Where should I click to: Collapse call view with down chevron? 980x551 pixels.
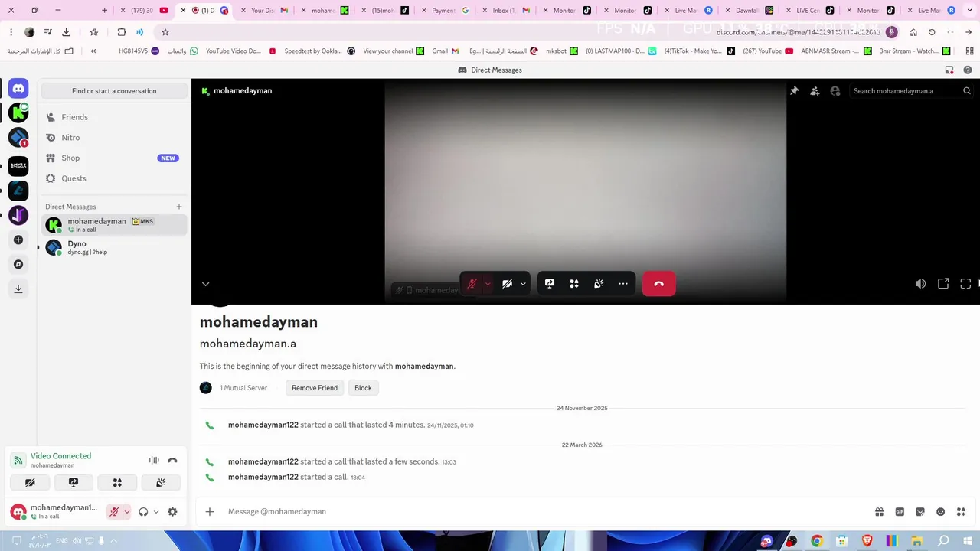click(205, 284)
